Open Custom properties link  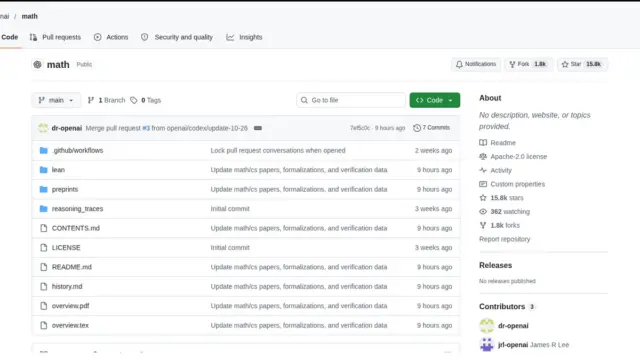(x=518, y=184)
